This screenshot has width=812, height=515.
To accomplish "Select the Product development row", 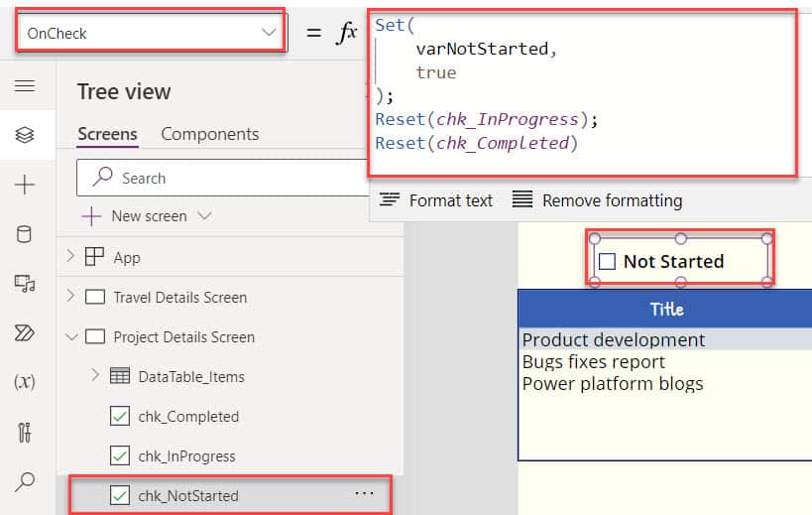I will click(x=665, y=340).
